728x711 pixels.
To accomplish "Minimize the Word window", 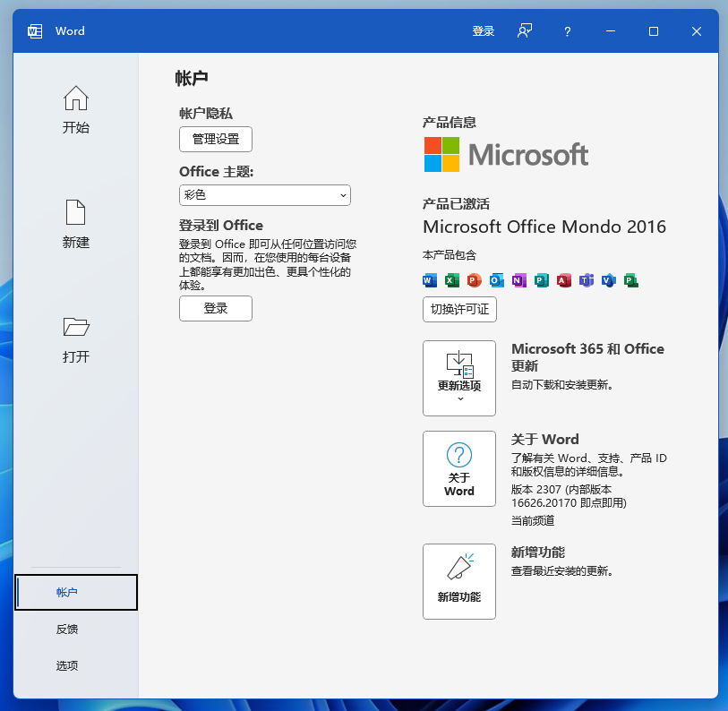I will (611, 31).
